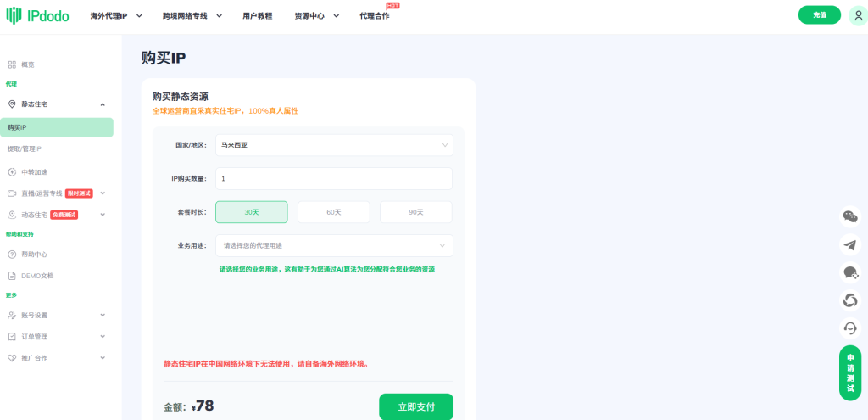Select the 90天 package duration
The width and height of the screenshot is (868, 420).
pos(415,212)
